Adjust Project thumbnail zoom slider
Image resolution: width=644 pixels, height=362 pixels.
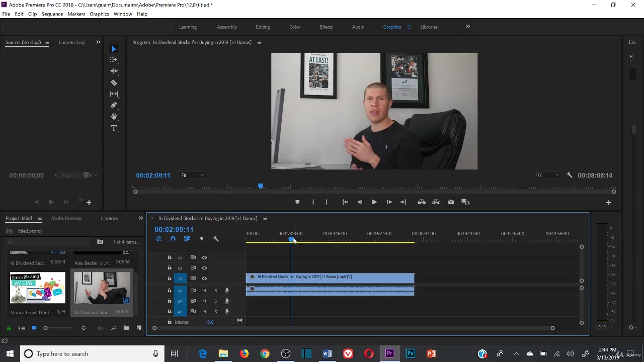coord(45,328)
